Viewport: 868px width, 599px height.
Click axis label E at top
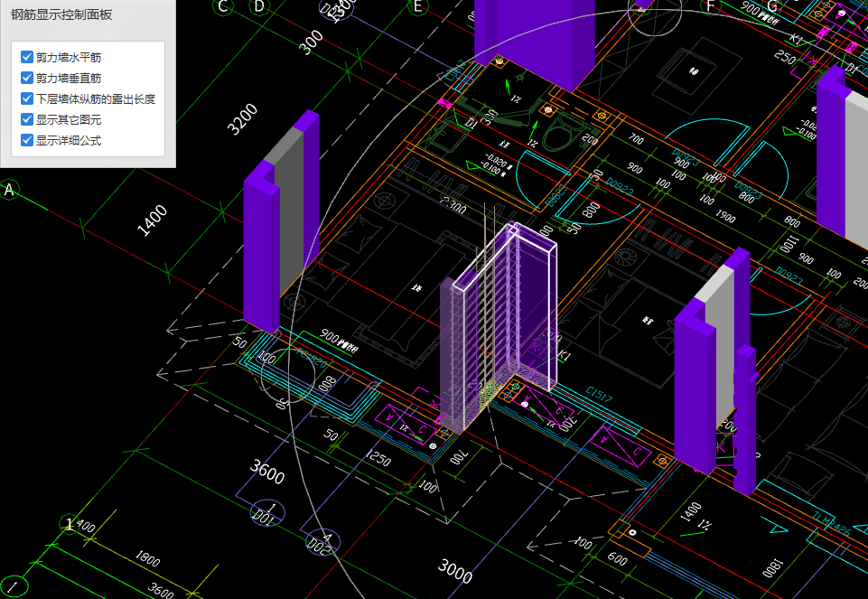coord(417,6)
